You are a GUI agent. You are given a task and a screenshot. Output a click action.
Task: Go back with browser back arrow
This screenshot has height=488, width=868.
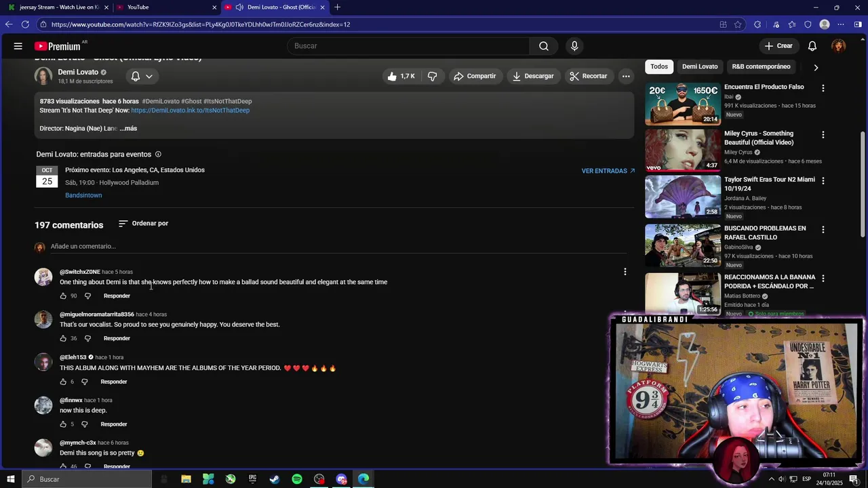pos(9,24)
